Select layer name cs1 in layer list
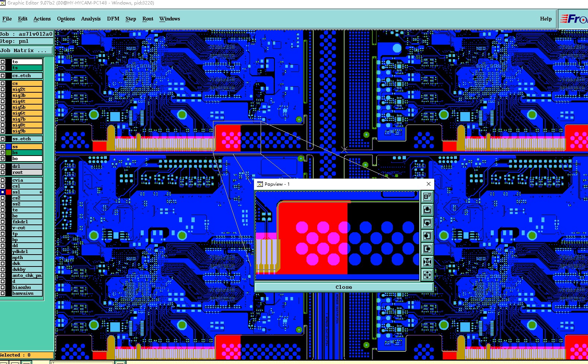 27,186
